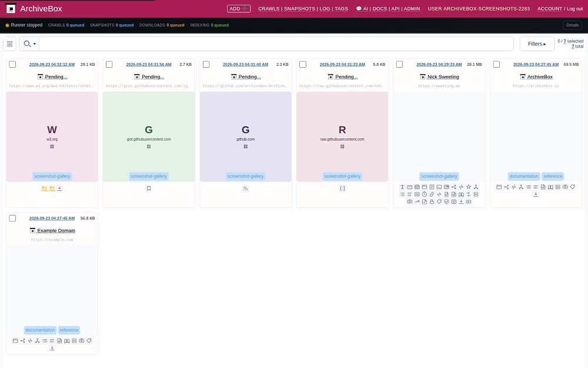Open the CRAWLS menu item
The image size is (588, 368).
269,9
